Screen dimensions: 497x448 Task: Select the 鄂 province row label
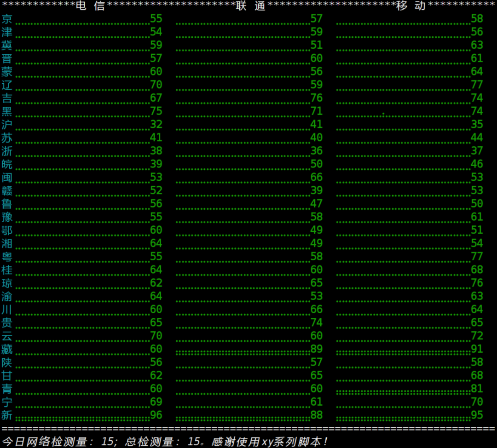point(7,230)
